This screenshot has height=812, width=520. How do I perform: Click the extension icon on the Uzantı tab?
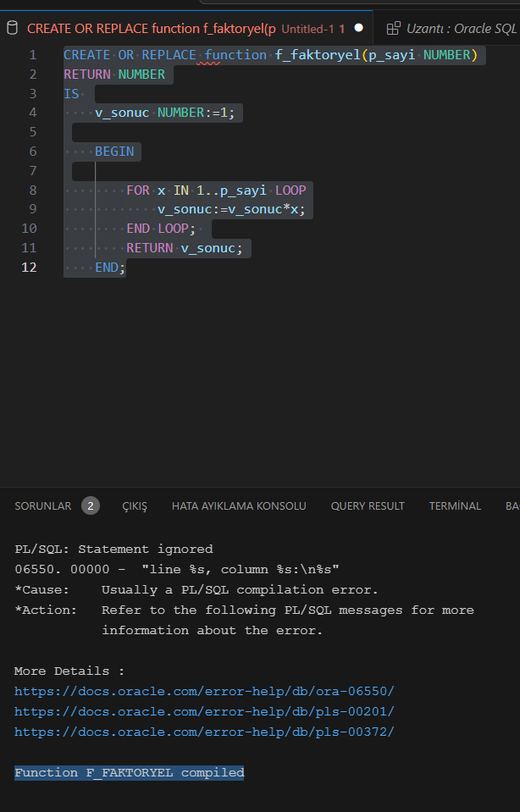click(x=394, y=29)
